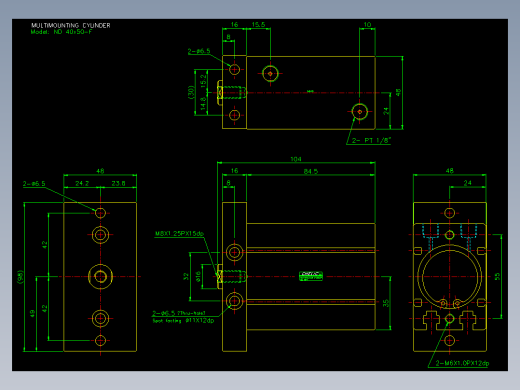Screen dimensions: 520x390
Task: Select the 32 dimension value
Action: pos(186,276)
